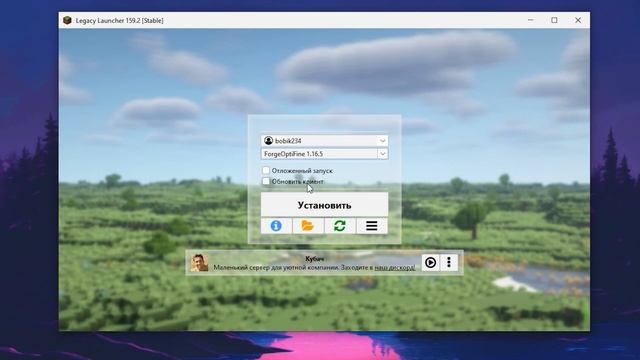Open the наш дискорд link
This screenshot has height=360, width=640.
coord(395,268)
